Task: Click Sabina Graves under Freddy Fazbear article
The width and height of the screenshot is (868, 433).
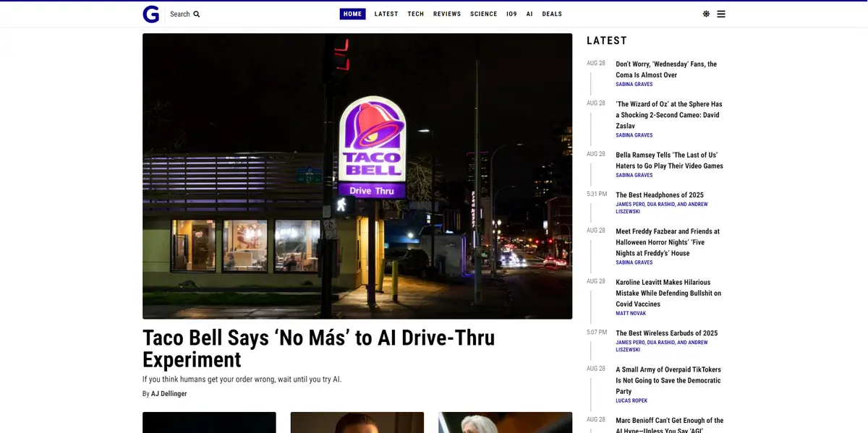Action: click(x=634, y=262)
